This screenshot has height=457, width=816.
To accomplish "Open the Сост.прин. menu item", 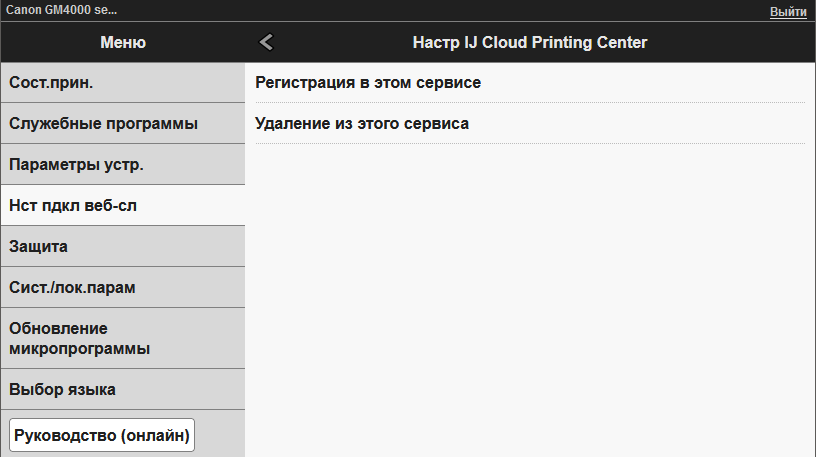I will tap(122, 82).
